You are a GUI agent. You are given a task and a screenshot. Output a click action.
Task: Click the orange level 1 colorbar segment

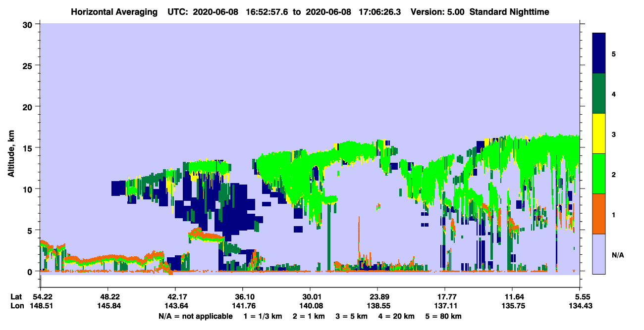599,214
